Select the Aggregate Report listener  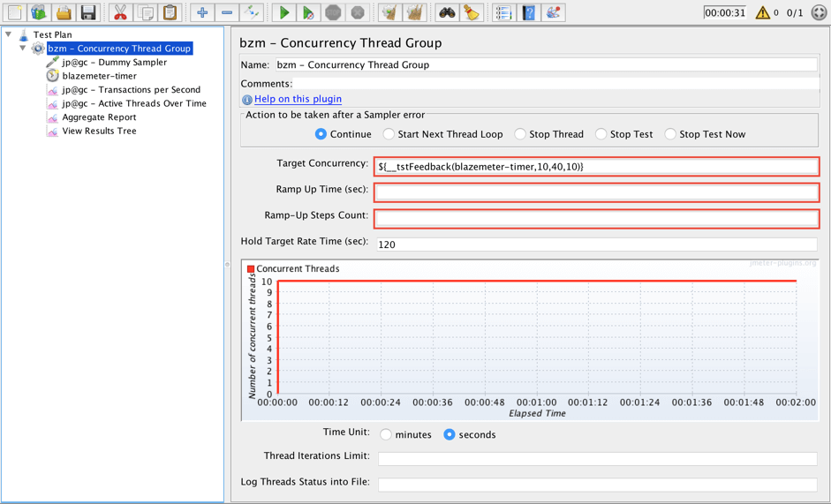coord(99,117)
